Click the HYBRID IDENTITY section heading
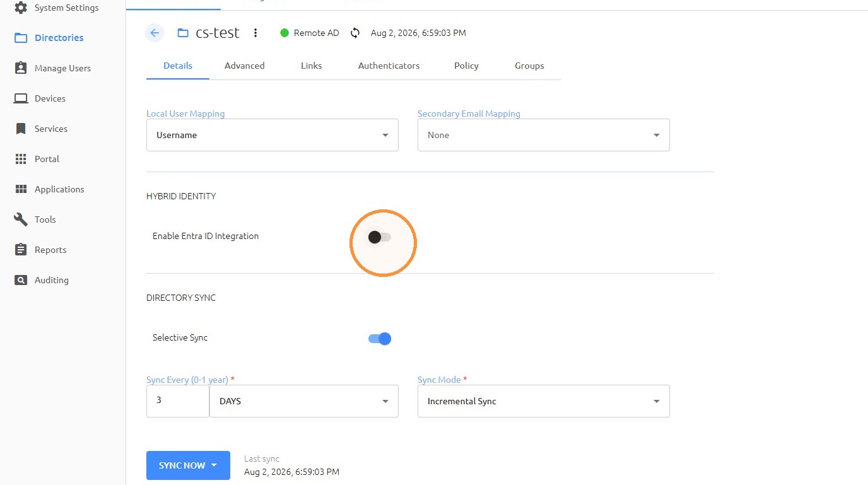The image size is (868, 485). pyautogui.click(x=181, y=196)
